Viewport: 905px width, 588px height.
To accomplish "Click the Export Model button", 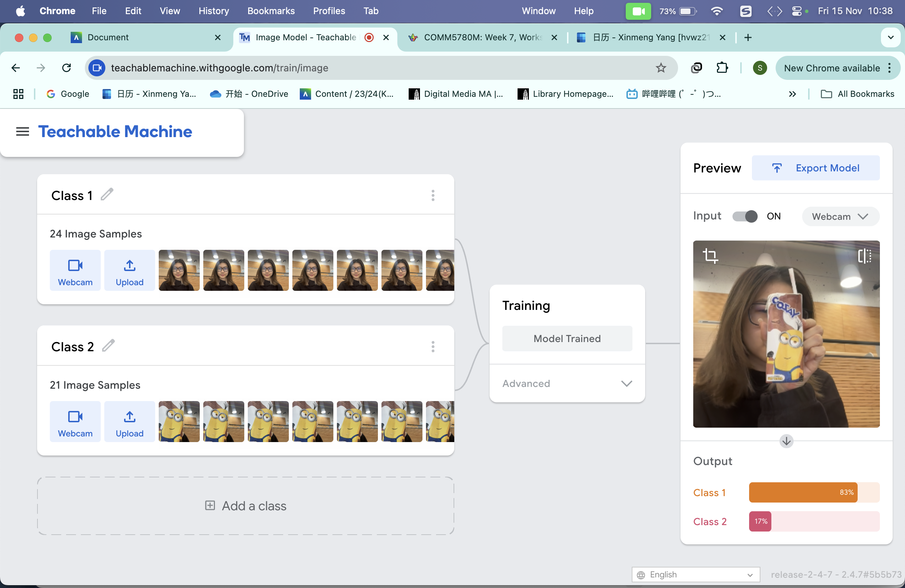I will point(815,168).
